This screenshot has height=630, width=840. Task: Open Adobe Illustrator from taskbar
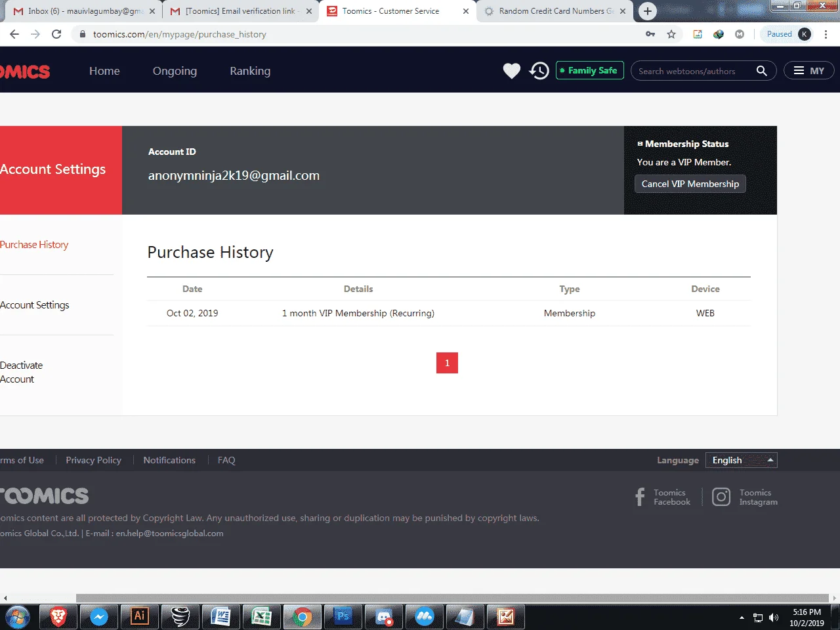tap(140, 617)
